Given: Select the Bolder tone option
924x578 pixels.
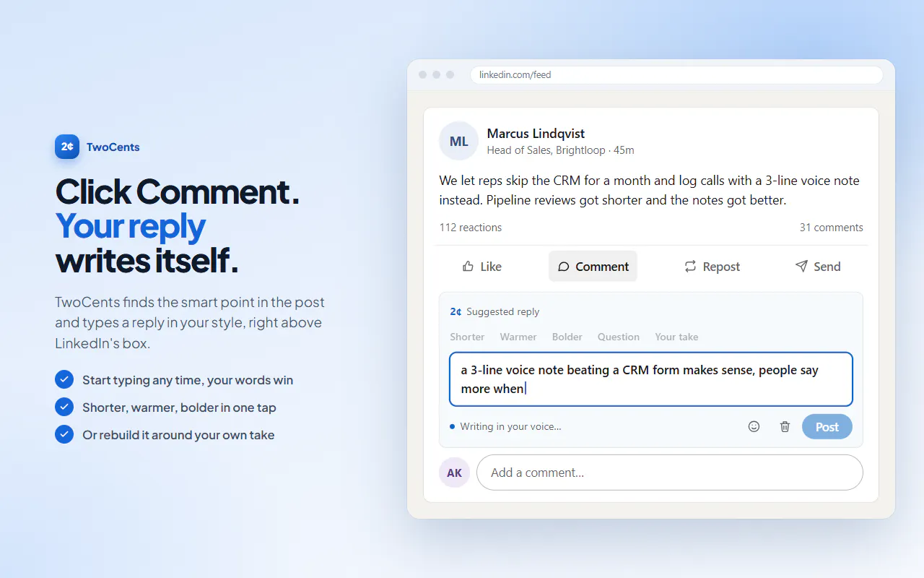Looking at the screenshot, I should [x=567, y=337].
